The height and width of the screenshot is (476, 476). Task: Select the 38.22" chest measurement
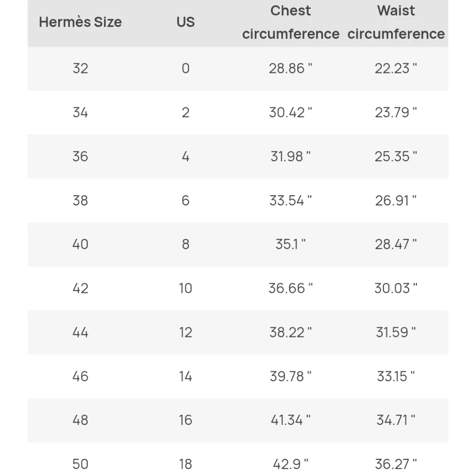pos(290,332)
